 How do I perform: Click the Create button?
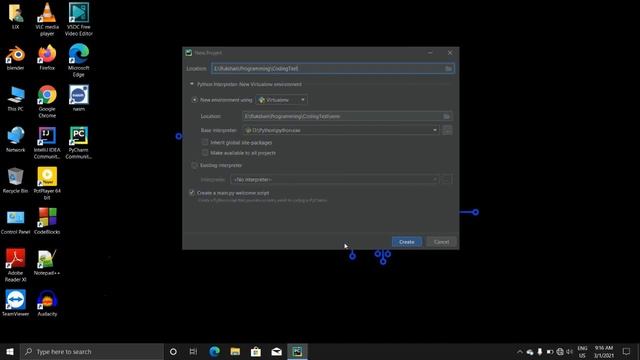coord(407,242)
